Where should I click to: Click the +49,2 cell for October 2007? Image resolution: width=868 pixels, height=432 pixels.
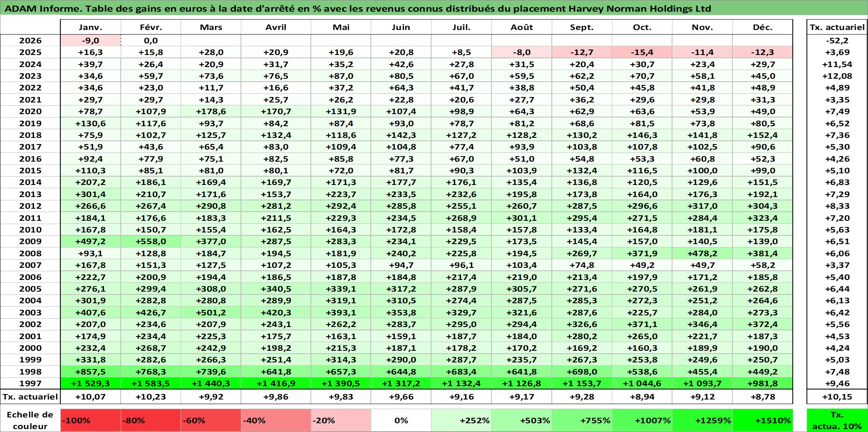pos(642,265)
